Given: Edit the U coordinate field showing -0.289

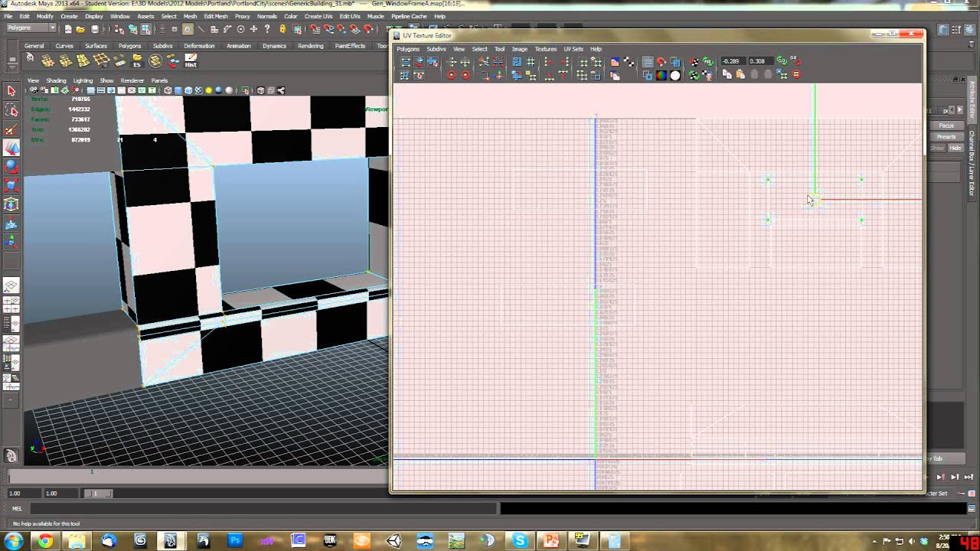Looking at the screenshot, I should click(733, 61).
